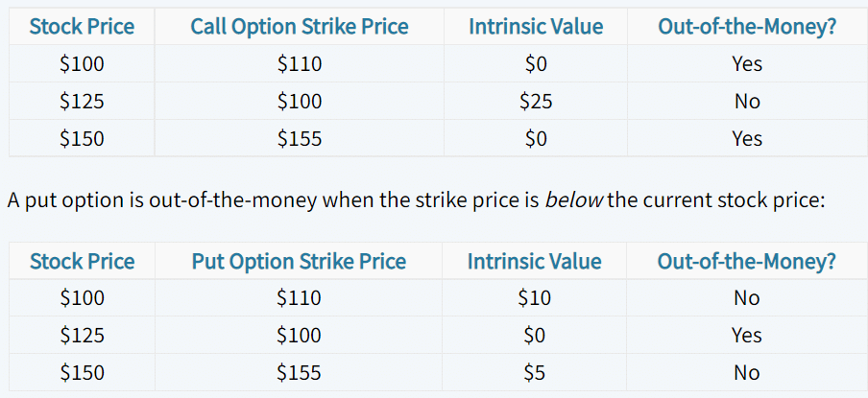Select $155 strike price in put option table
The width and height of the screenshot is (868, 398).
(299, 372)
